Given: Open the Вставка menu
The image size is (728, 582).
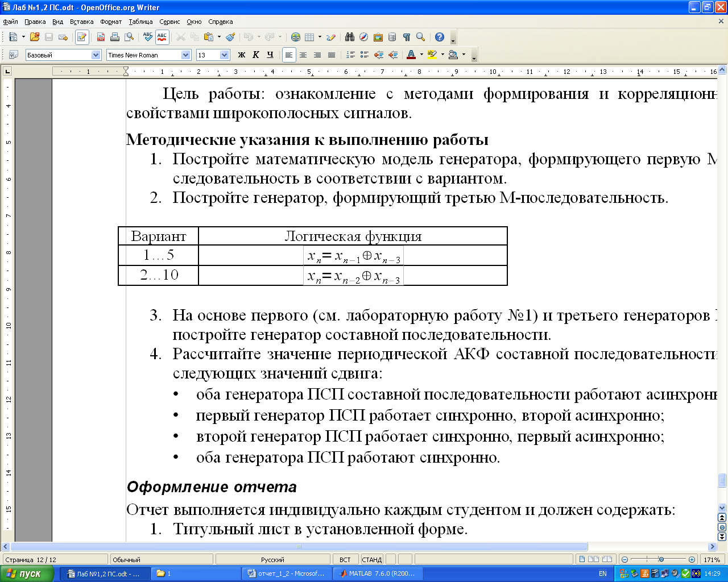Looking at the screenshot, I should pos(82,22).
